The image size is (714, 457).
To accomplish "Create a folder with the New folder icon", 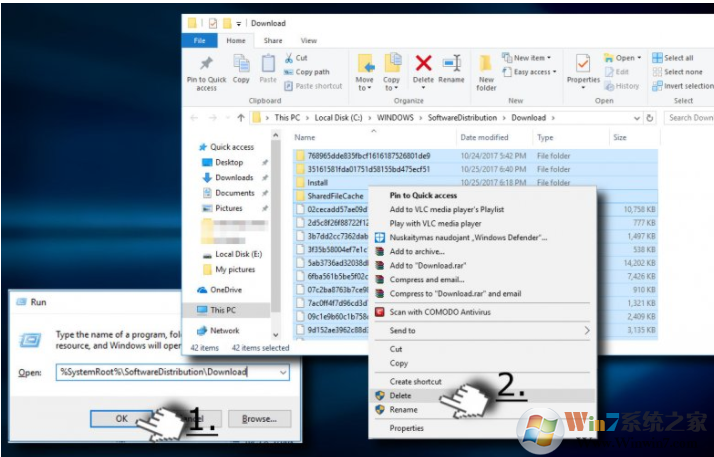I will [x=486, y=65].
